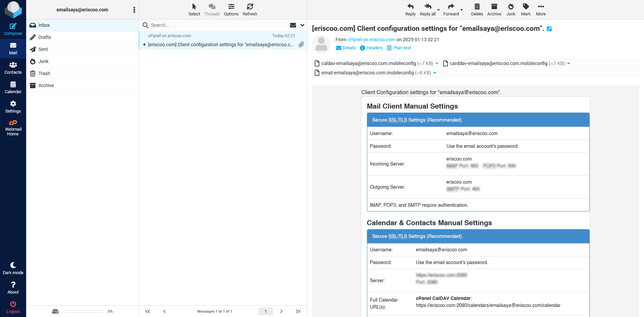Switch message to Plain text view
The image size is (644, 317).
pyautogui.click(x=399, y=48)
